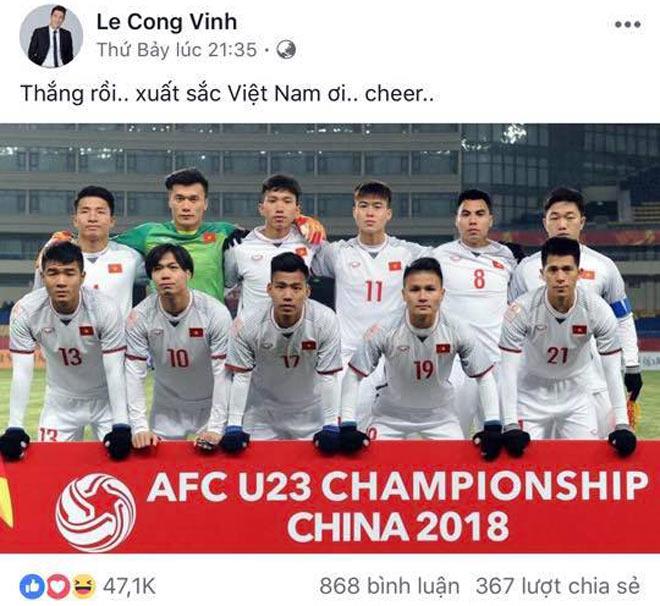
Task: Click the player wearing jersey number 10
Action: 178,342
